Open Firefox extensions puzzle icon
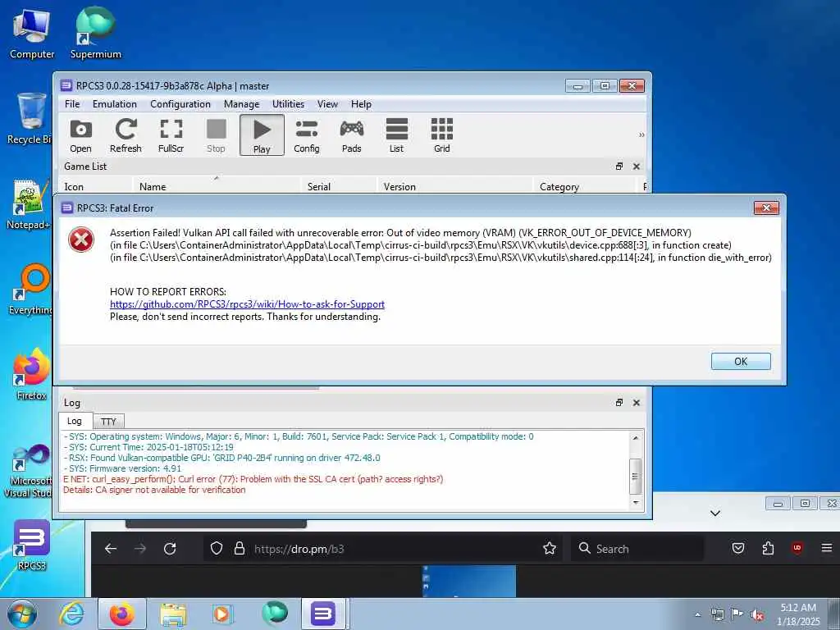Image resolution: width=840 pixels, height=630 pixels. [x=768, y=548]
